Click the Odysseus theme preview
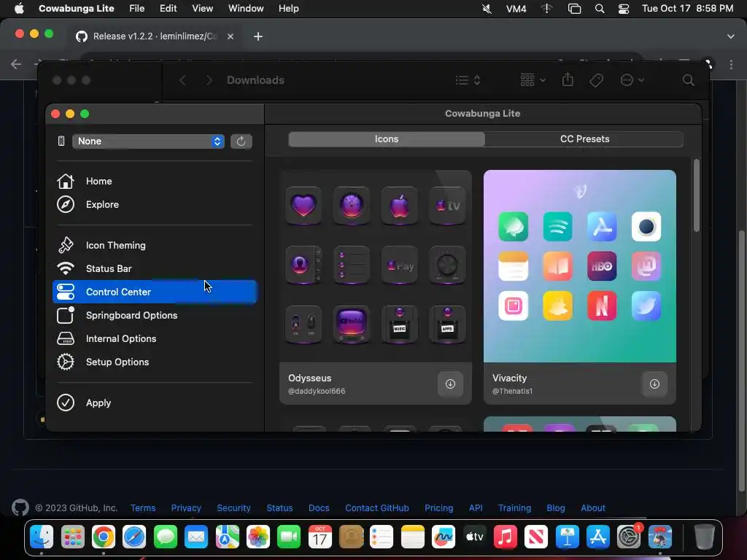Screen dimensions: 747x560 pyautogui.click(x=376, y=266)
